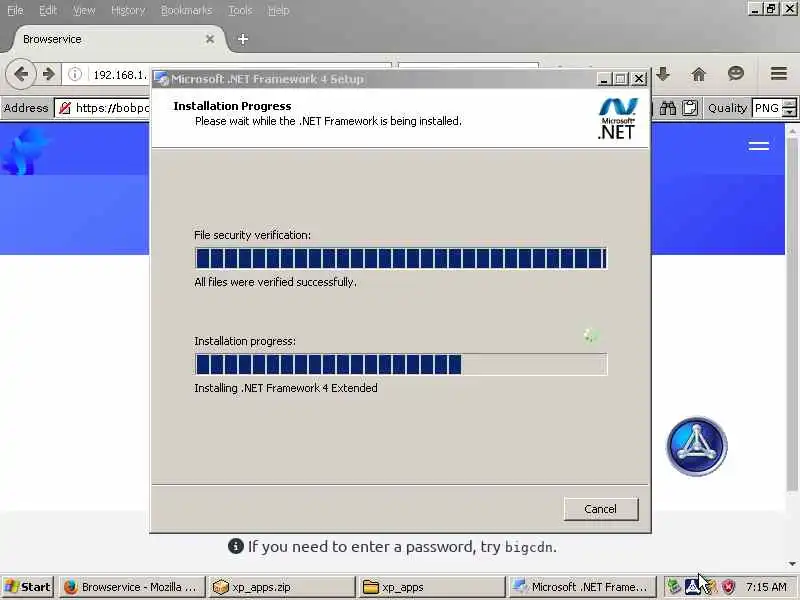Go to the Firefox home page icon

point(698,74)
